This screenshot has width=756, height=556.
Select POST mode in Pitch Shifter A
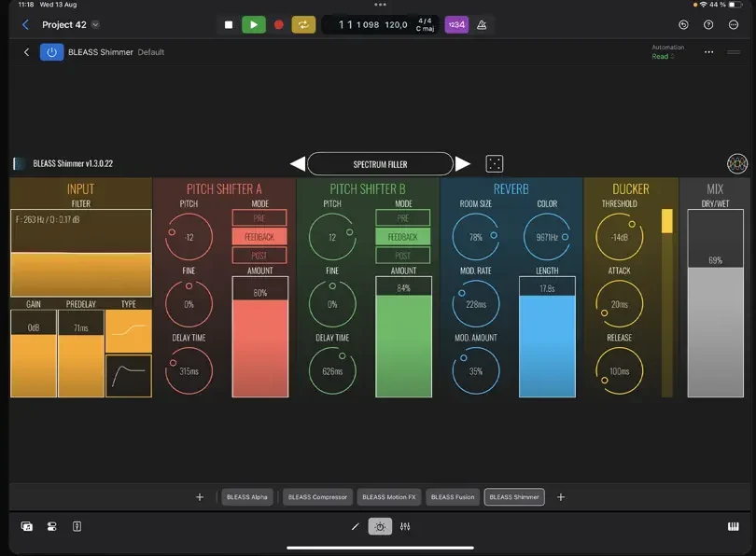(x=259, y=256)
